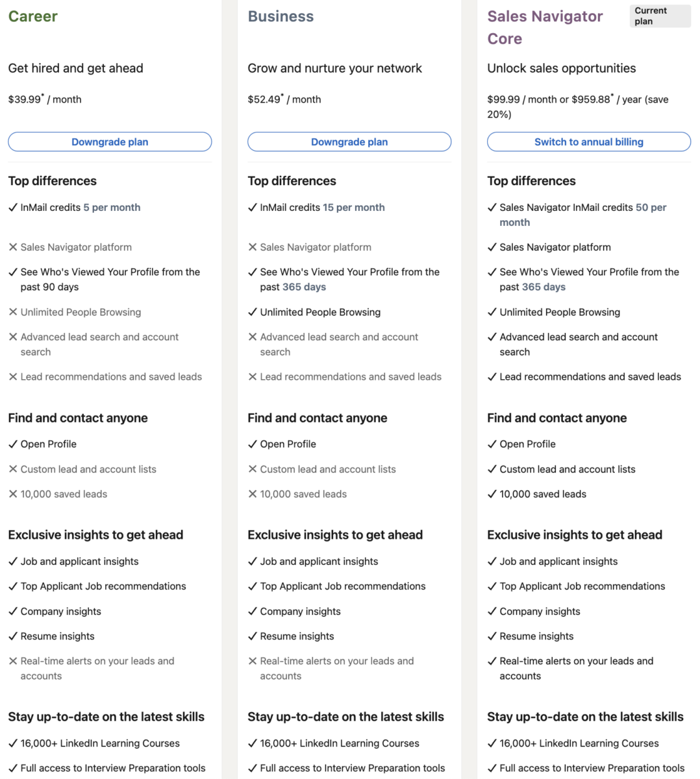Click checkmark beside Career's InMail credits

pos(13,208)
